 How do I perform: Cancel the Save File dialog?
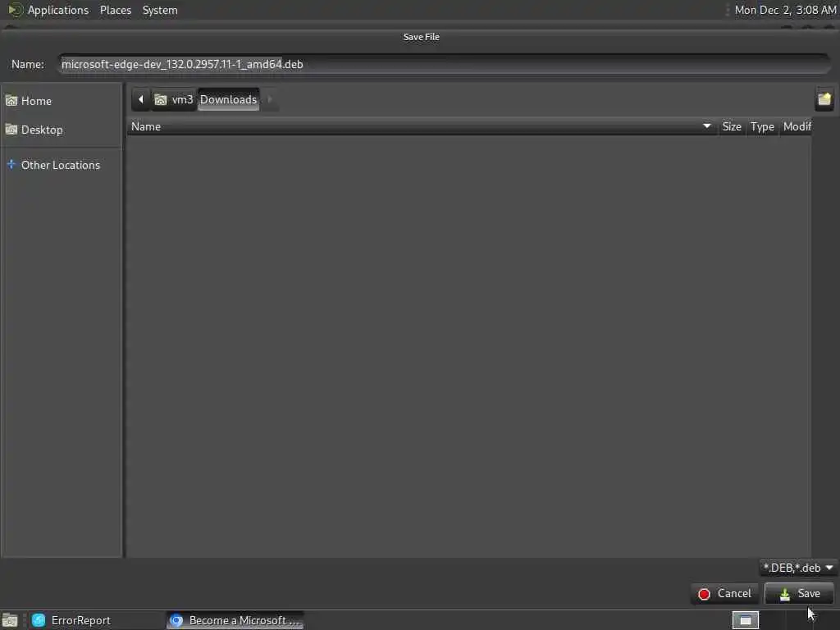[724, 593]
